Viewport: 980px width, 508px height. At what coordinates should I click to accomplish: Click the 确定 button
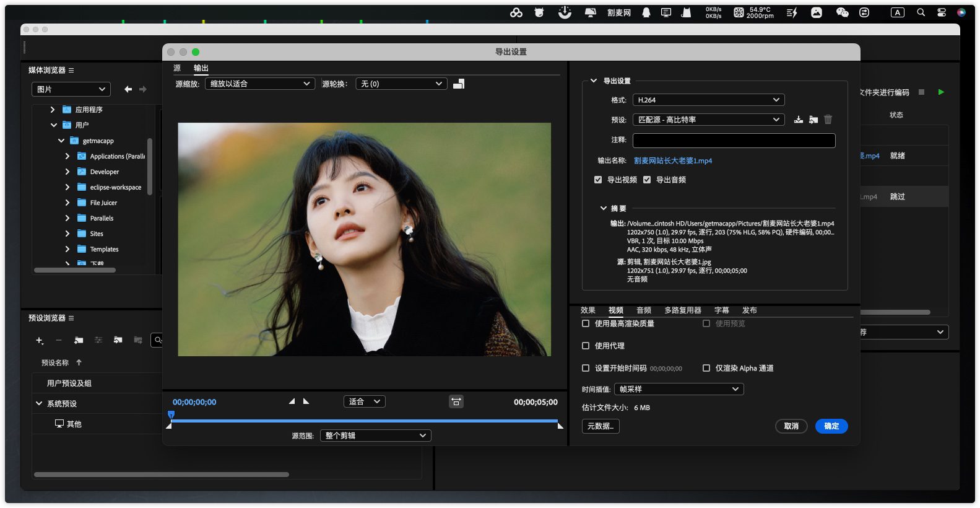[831, 426]
